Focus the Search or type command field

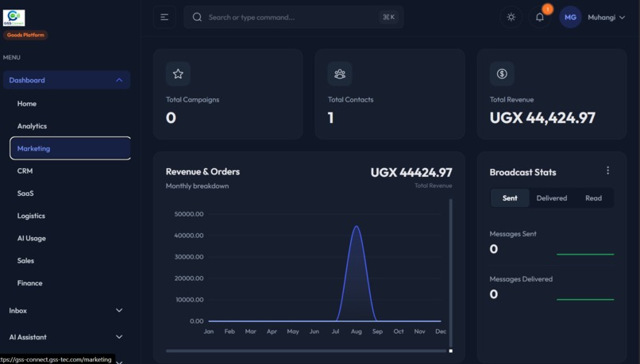tap(294, 17)
